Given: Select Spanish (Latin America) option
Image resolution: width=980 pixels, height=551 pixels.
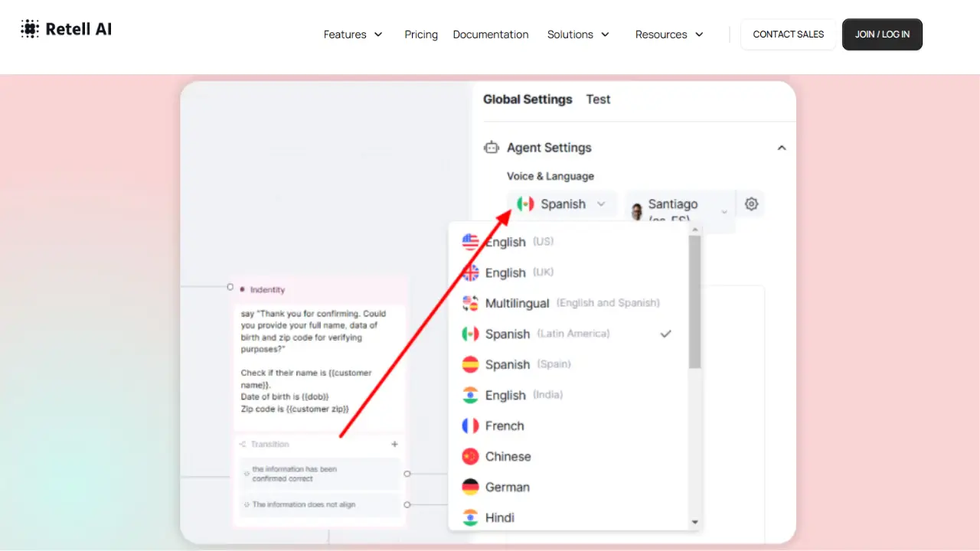Looking at the screenshot, I should point(569,334).
